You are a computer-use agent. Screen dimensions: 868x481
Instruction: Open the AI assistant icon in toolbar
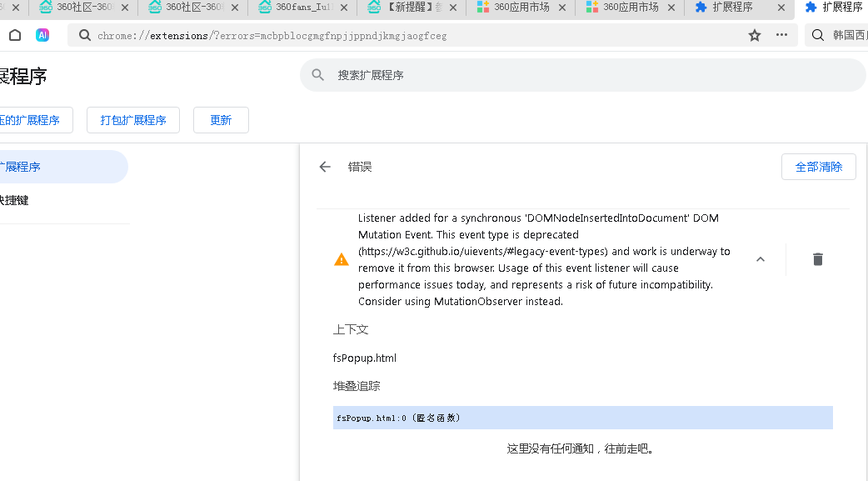tap(42, 35)
